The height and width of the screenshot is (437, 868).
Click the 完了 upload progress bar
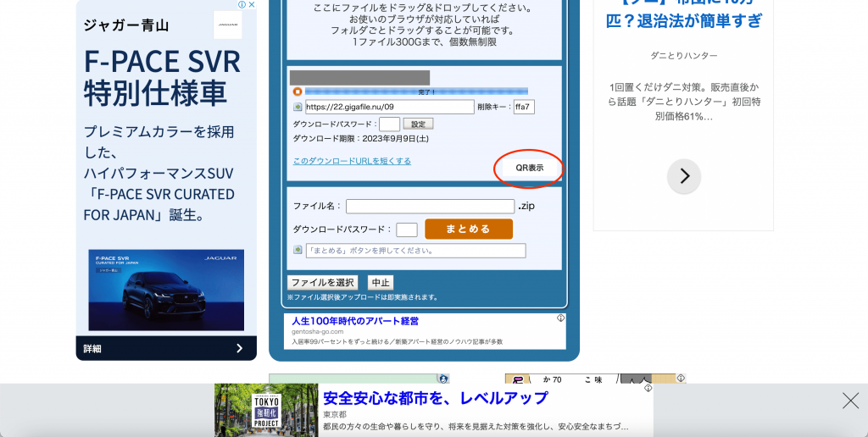pyautogui.click(x=416, y=91)
